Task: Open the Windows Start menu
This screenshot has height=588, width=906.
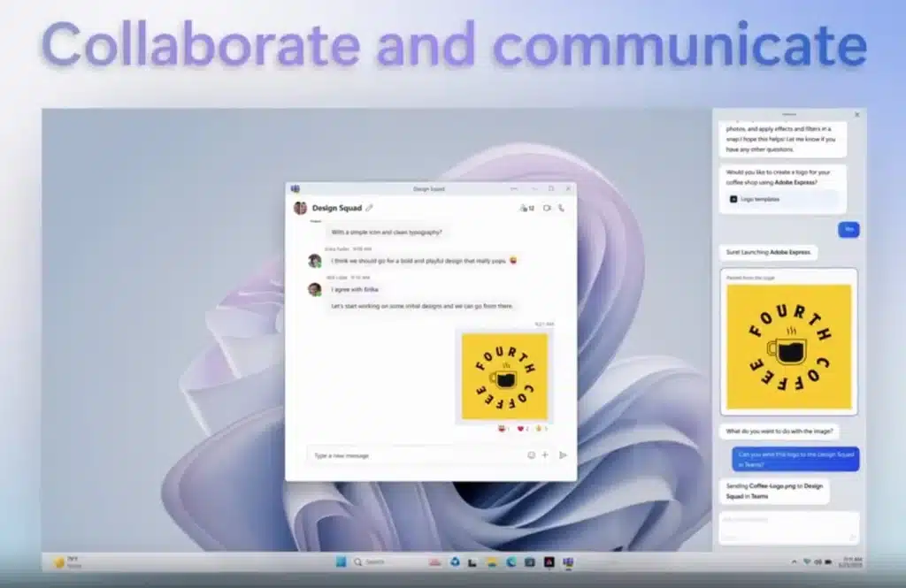Action: click(x=341, y=561)
